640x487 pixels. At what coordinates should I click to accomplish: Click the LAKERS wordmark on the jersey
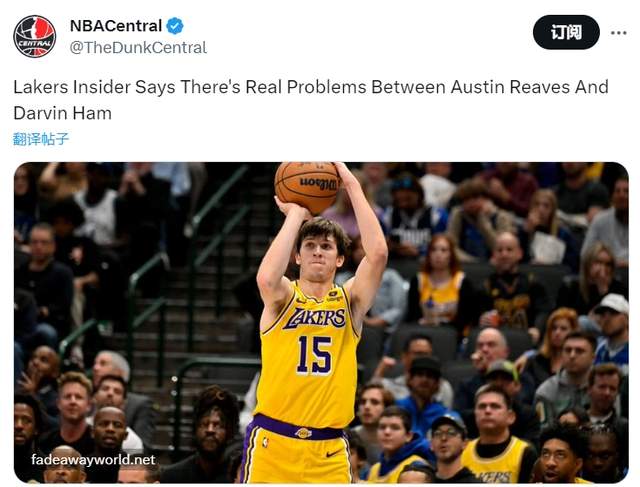(314, 318)
